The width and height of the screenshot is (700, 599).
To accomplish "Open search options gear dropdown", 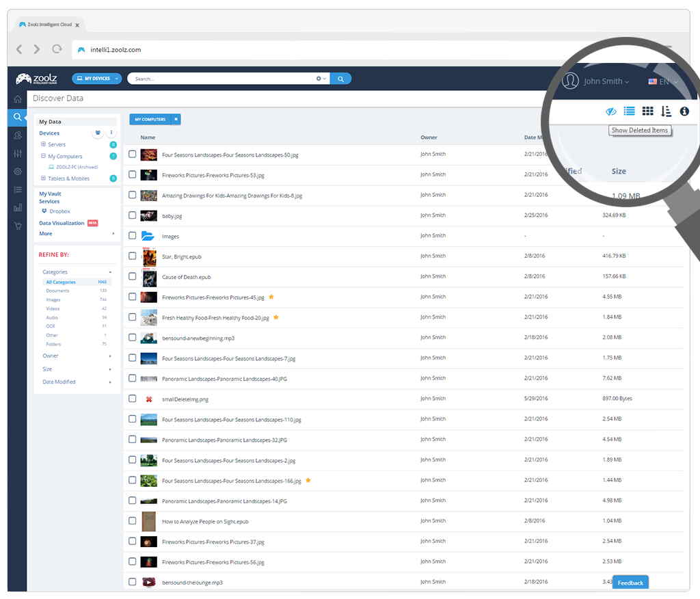I will pos(321,79).
